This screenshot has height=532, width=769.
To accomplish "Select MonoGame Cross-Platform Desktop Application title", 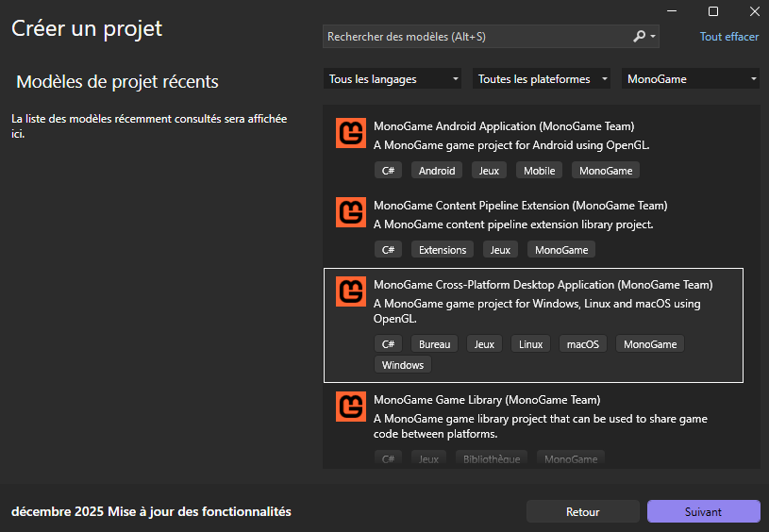I will click(543, 285).
